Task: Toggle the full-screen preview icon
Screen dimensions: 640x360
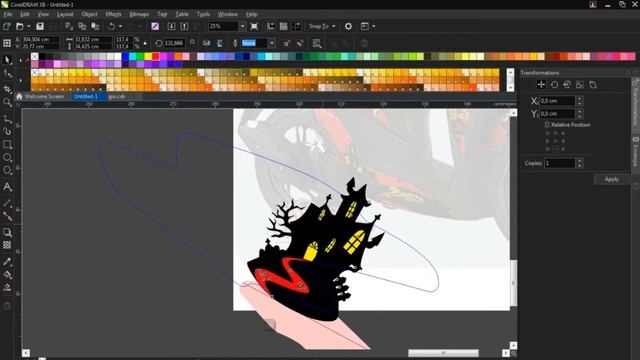Action: point(254,26)
